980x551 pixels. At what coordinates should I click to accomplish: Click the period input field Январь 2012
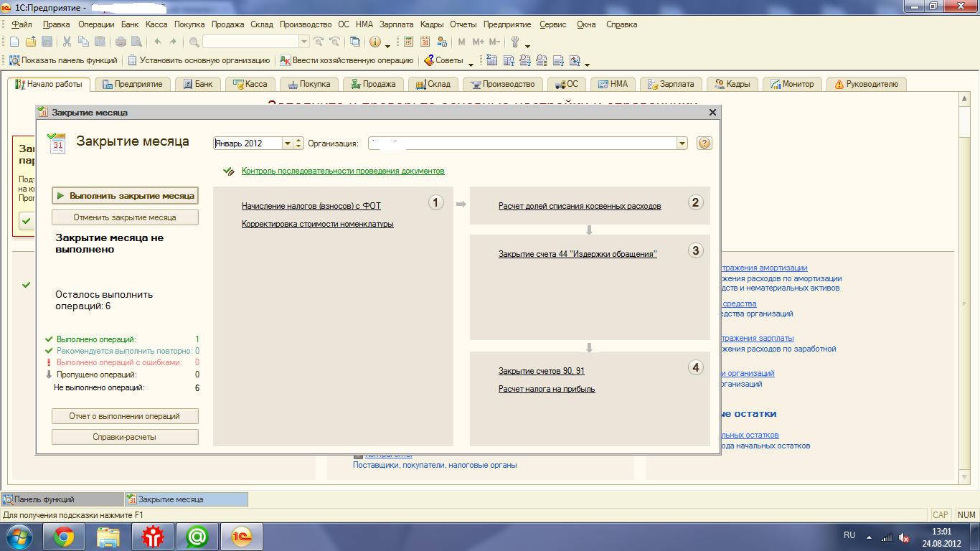(248, 143)
